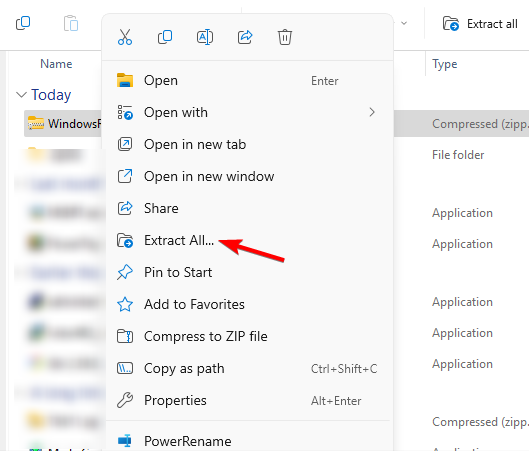Choose Compress to ZIP file

(x=248, y=337)
